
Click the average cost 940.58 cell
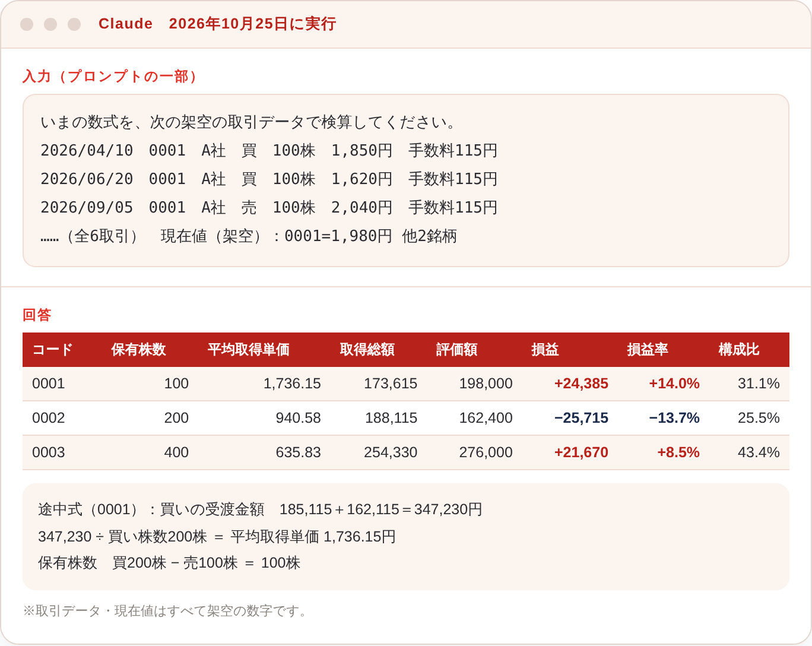(x=298, y=418)
